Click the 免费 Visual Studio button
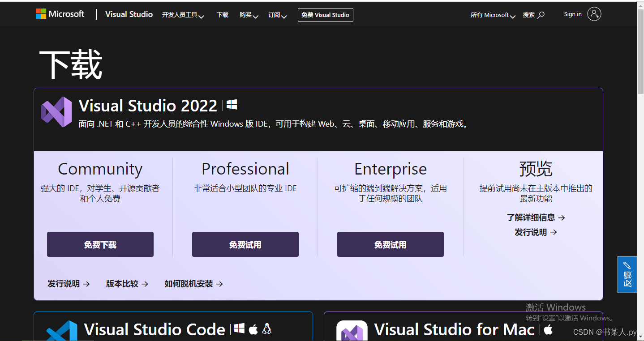Screen dimensions: 644x341 click(x=326, y=15)
